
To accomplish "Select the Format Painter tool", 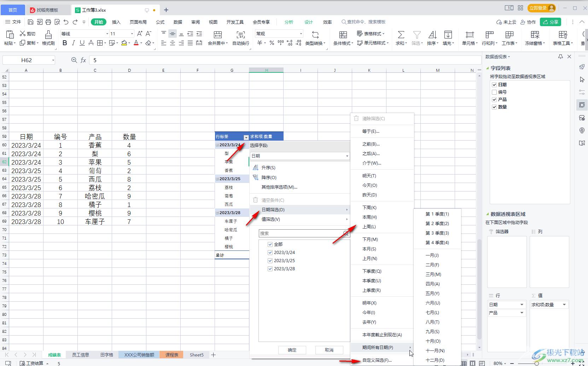I will click(x=48, y=34).
